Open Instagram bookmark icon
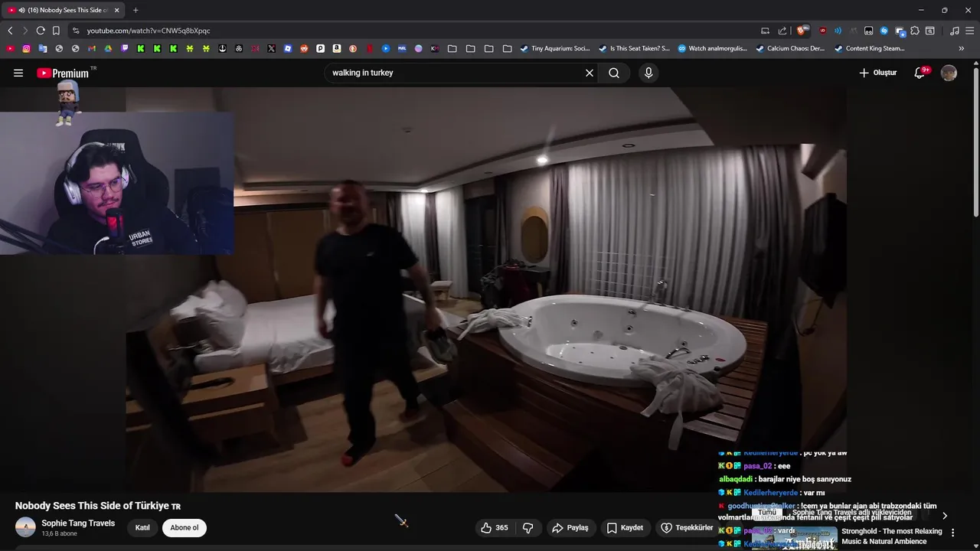980x551 pixels. pyautogui.click(x=26, y=48)
